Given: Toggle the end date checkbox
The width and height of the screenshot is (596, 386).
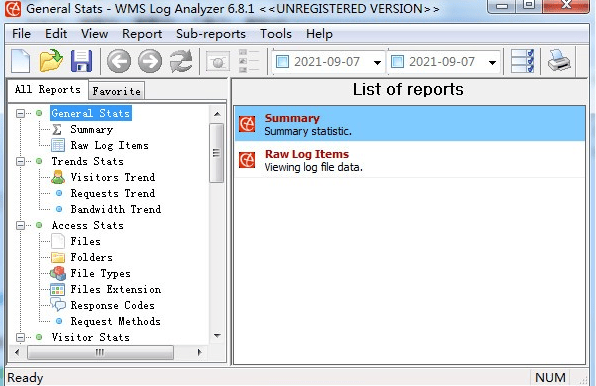Looking at the screenshot, I should pos(397,62).
